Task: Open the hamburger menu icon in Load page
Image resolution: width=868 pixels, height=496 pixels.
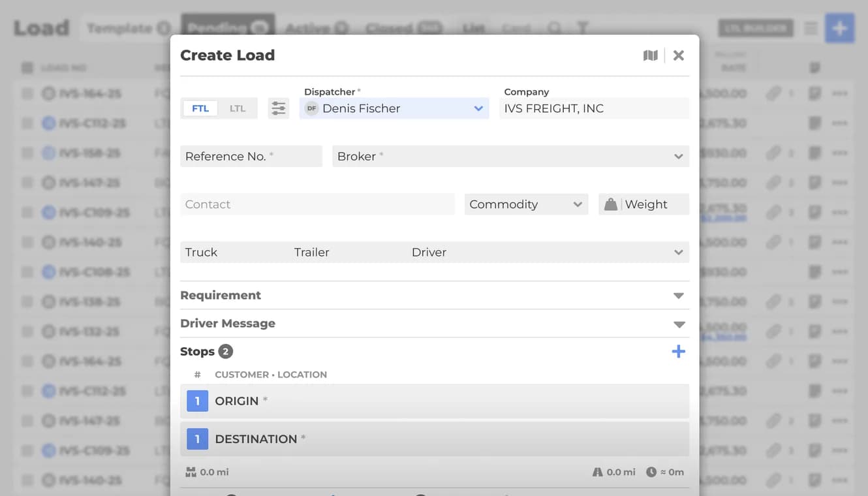Action: point(811,29)
